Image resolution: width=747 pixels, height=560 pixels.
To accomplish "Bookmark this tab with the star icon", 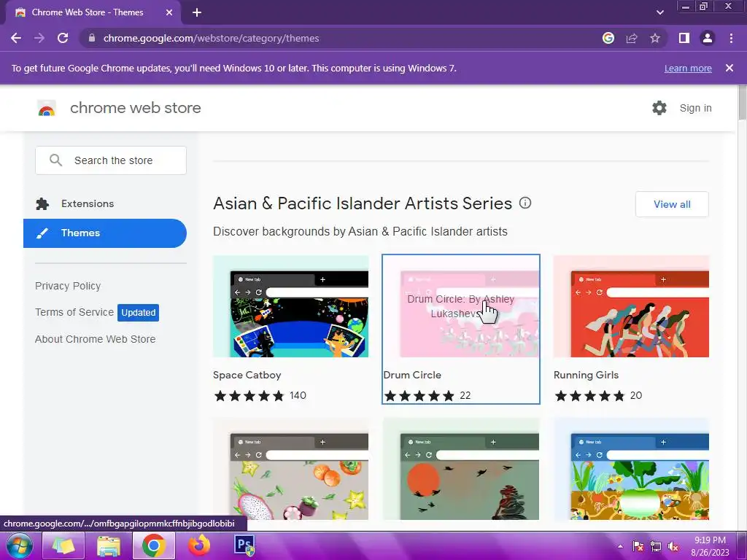I will (x=655, y=38).
